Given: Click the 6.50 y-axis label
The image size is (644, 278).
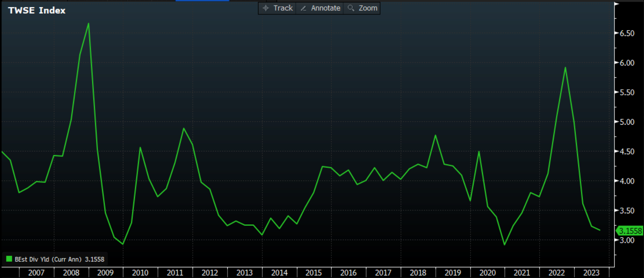Looking at the screenshot, I should click(x=627, y=33).
